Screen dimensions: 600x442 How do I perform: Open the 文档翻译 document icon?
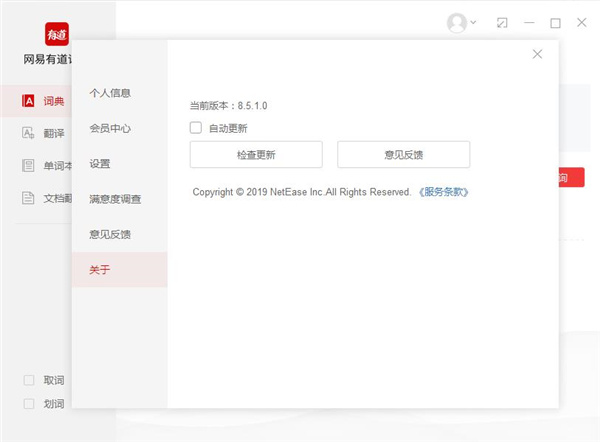tap(28, 198)
